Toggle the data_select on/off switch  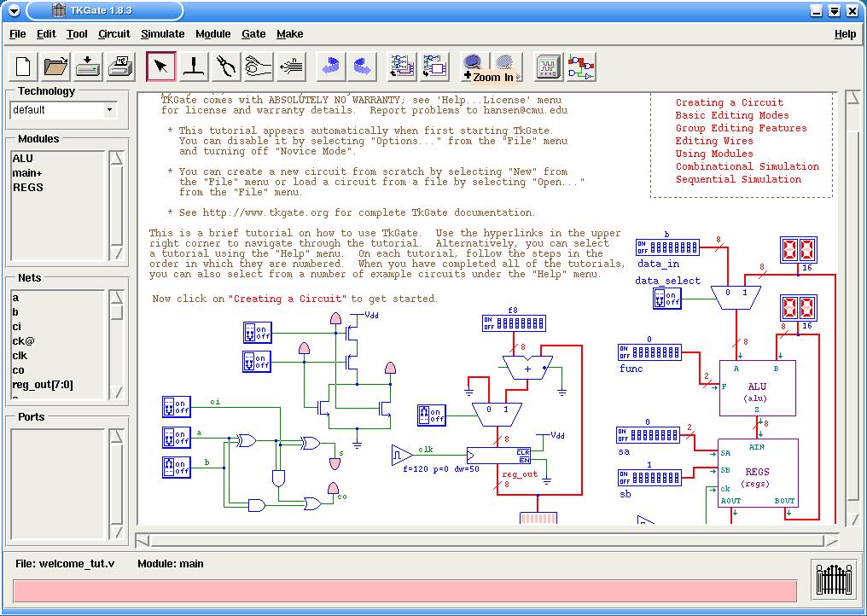(666, 299)
